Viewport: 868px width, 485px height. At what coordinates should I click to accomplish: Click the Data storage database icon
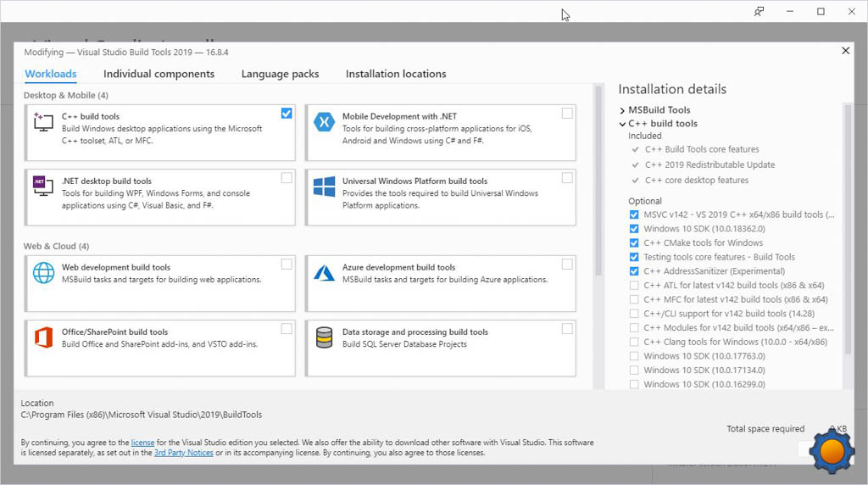[324, 337]
